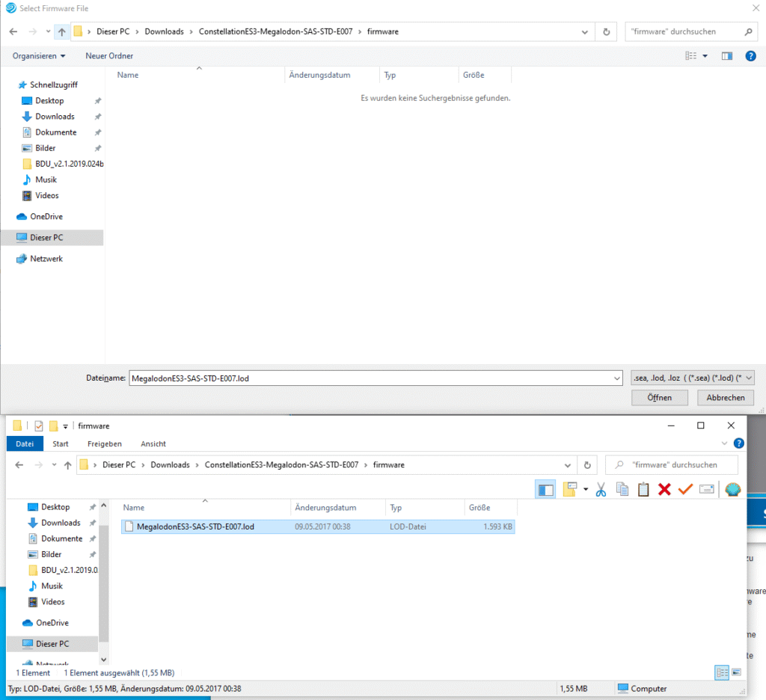
Task: Open the Organisieren dropdown menu
Action: pos(39,56)
